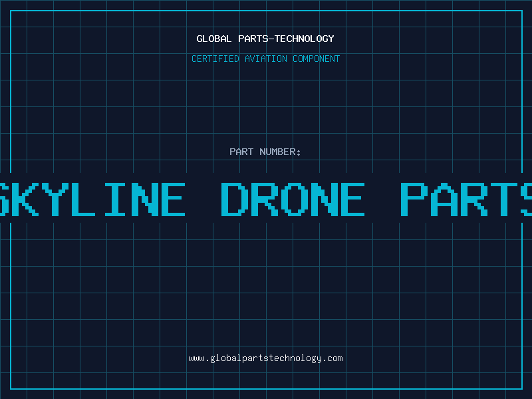Select the letter D in DRONE

pos(233,199)
